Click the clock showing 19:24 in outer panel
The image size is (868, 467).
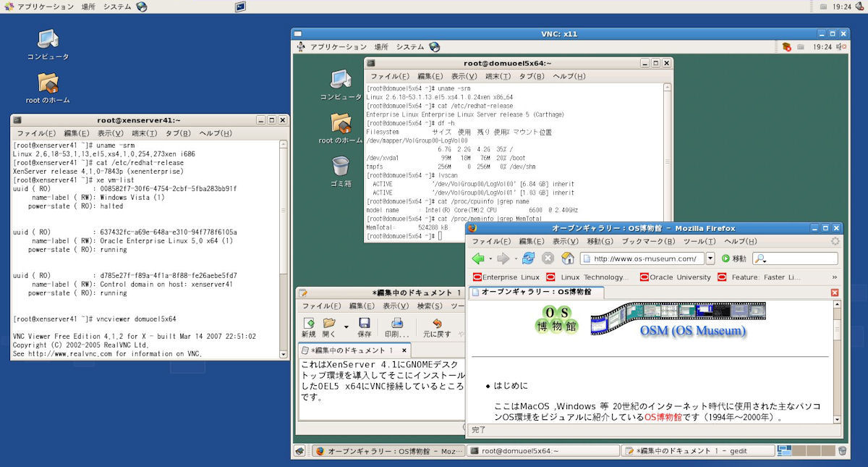[x=841, y=7]
